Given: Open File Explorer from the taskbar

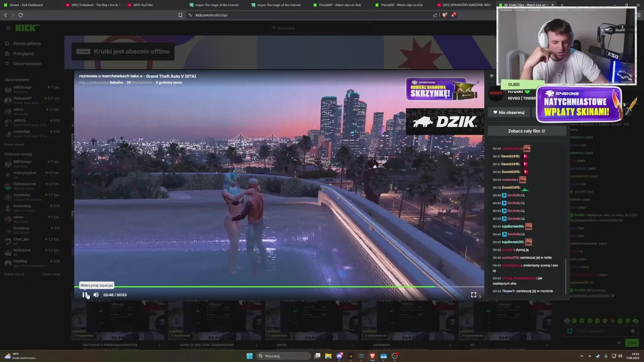Looking at the screenshot, I should tap(328, 356).
